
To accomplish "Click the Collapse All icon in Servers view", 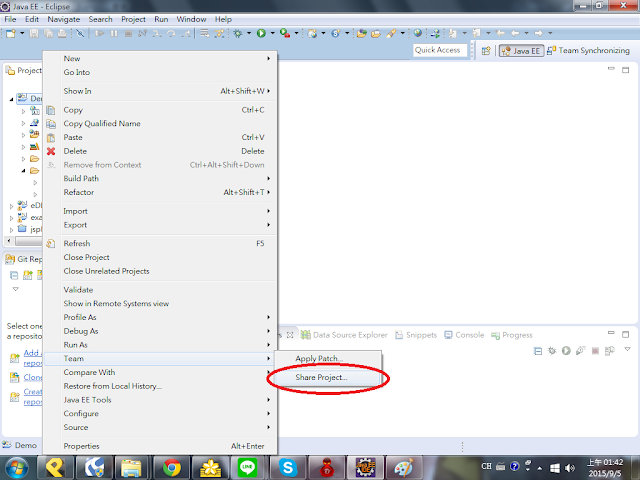I will (538, 351).
